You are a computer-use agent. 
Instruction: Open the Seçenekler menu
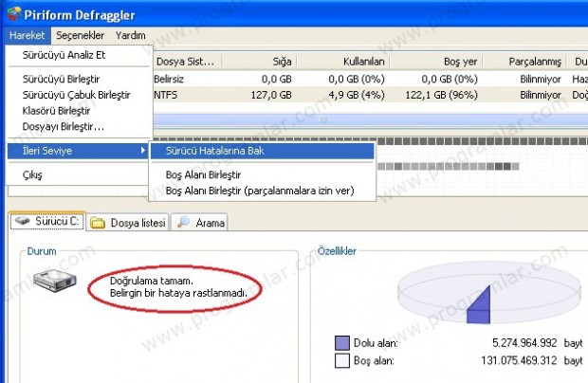(x=81, y=36)
